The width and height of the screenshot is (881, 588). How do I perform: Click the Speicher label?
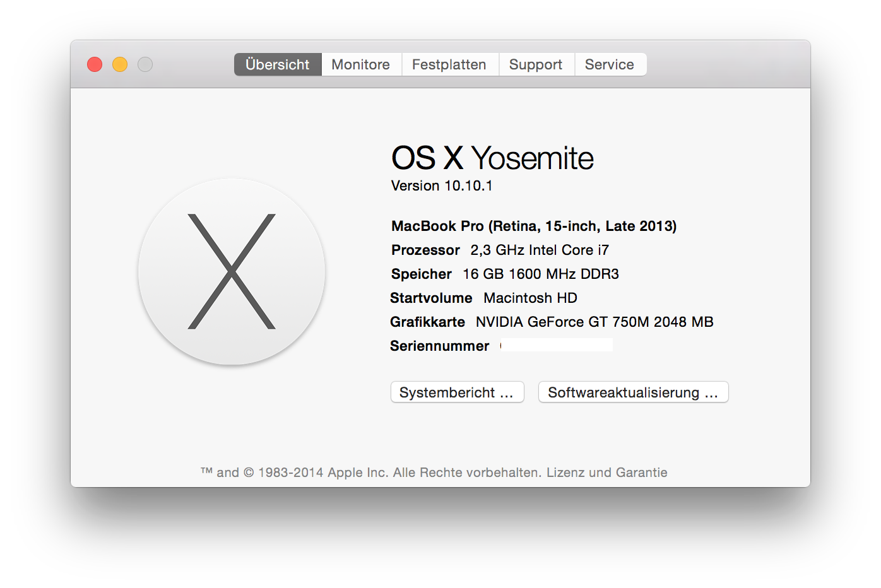tap(422, 274)
